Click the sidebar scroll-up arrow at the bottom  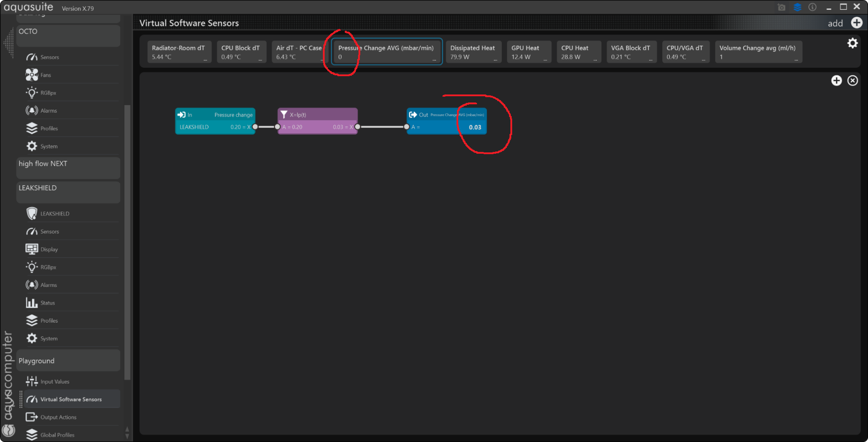[127, 430]
